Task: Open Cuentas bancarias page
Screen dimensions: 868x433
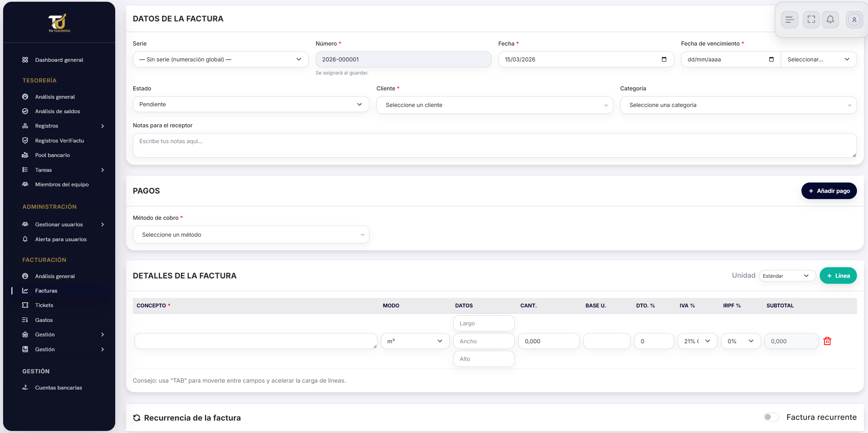Action: [59, 387]
